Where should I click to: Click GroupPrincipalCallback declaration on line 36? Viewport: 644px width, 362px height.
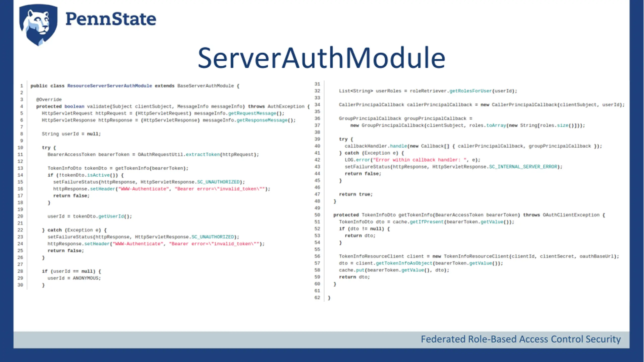(x=406, y=118)
